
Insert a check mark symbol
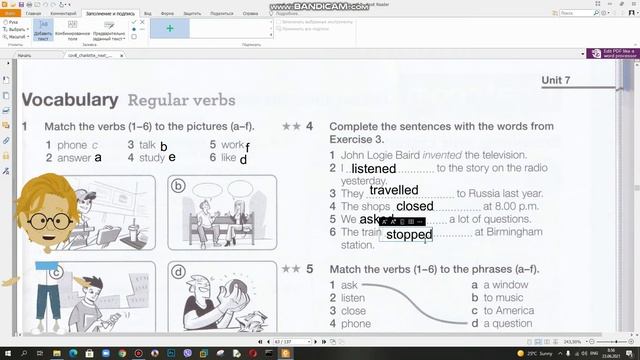tap(134, 22)
